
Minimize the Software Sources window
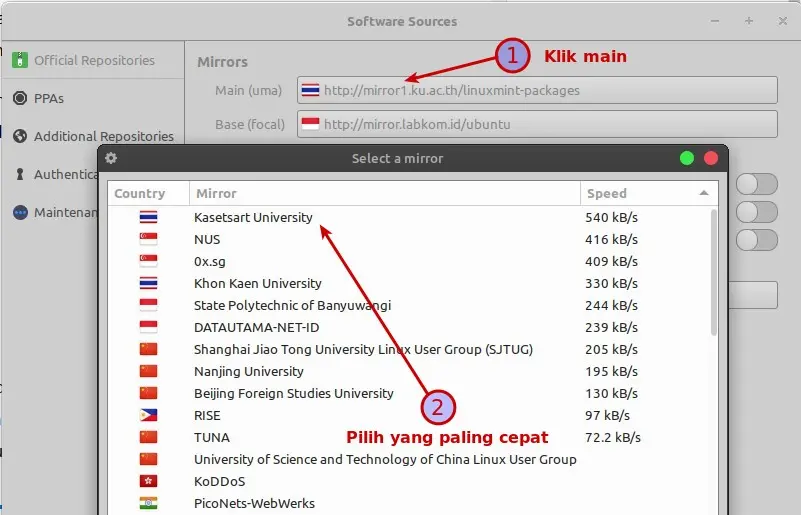(715, 21)
